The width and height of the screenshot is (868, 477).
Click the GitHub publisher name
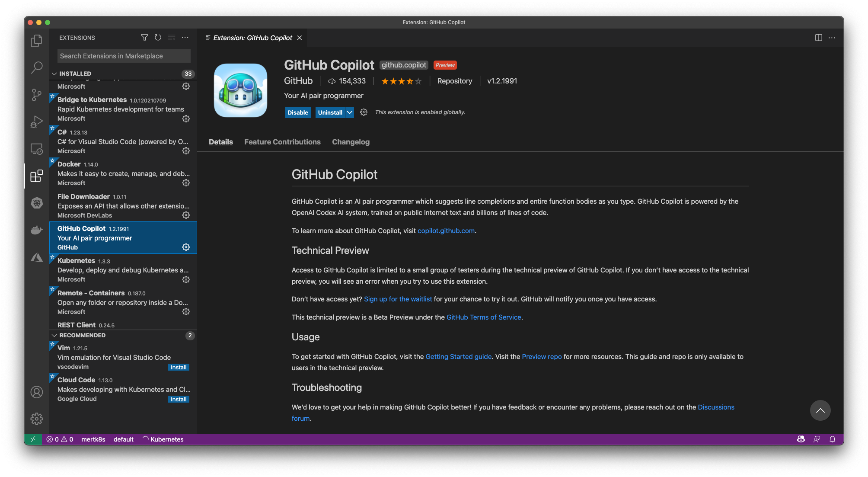pos(298,81)
